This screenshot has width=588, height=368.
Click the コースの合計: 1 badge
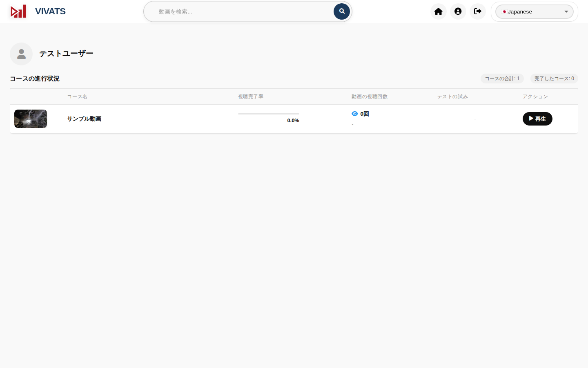[502, 79]
